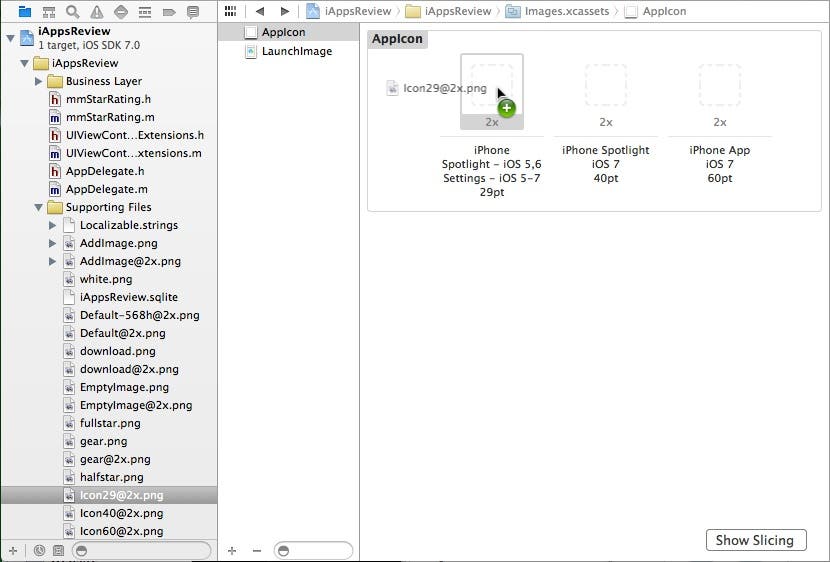Click the project navigator filter field
Viewport: 830px width, 562px height.
pos(145,550)
